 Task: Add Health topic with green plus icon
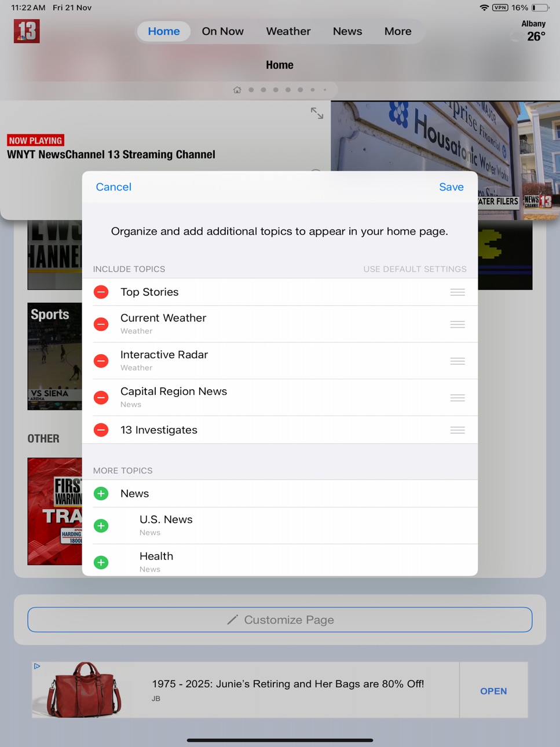point(101,562)
